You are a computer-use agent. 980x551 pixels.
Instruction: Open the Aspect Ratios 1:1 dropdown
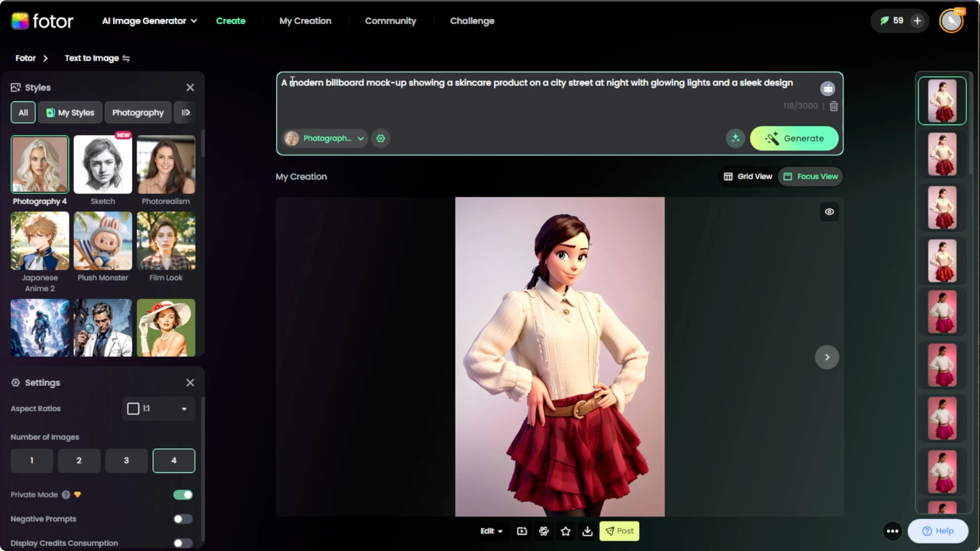[158, 409]
